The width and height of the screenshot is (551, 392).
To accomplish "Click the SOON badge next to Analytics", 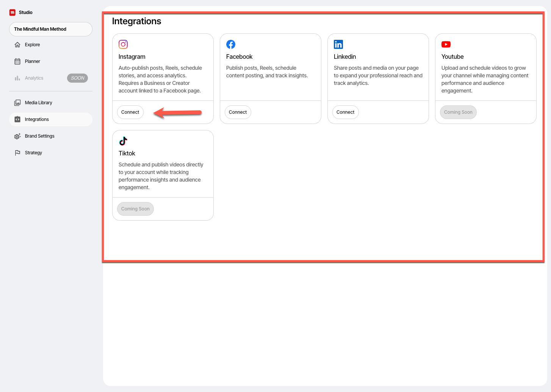I will 77,78.
